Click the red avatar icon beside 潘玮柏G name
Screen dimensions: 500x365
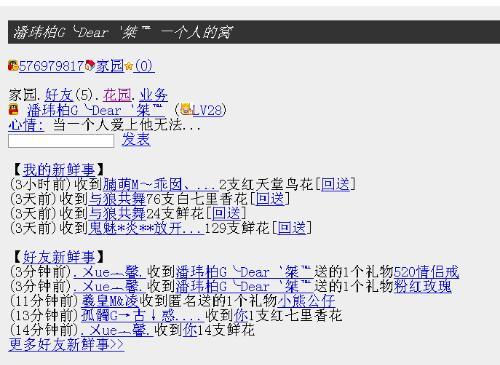point(14,110)
